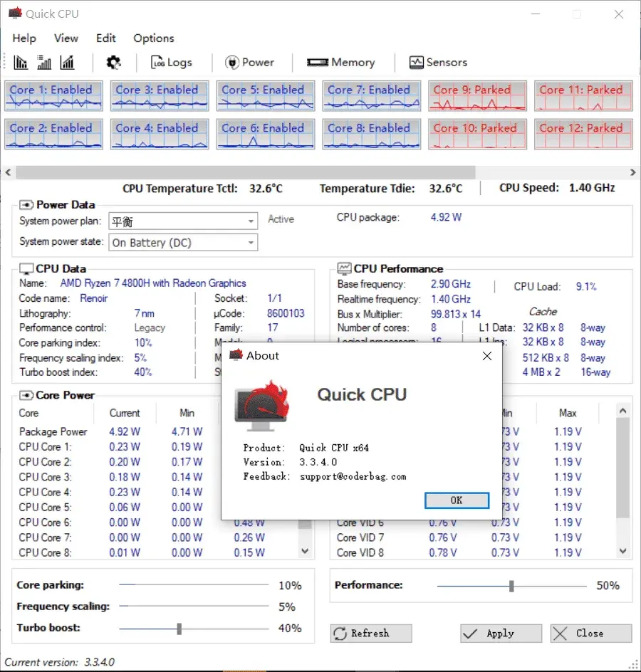Click the Close button at bottom
The height and width of the screenshot is (672, 641).
(591, 634)
